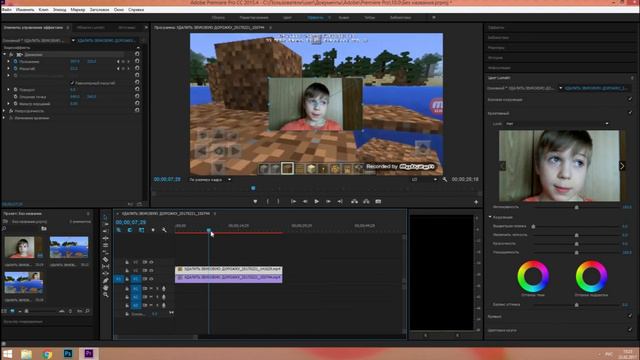
Task: Open timeline display settings wrench
Action: tap(164, 230)
